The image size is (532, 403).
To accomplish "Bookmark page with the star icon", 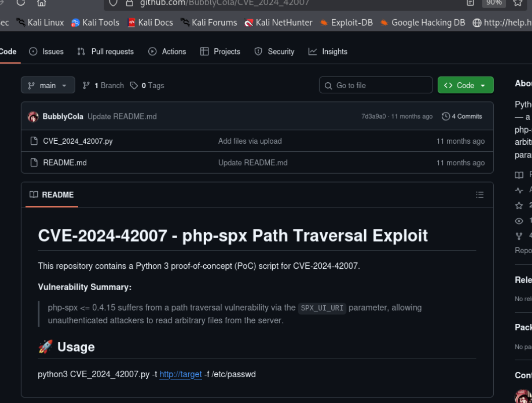I will tap(517, 3).
